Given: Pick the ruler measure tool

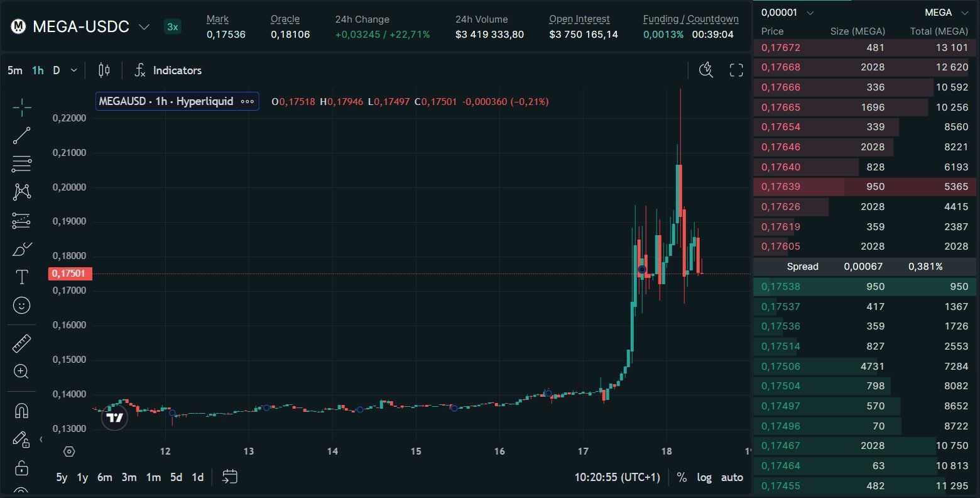Looking at the screenshot, I should pos(22,343).
